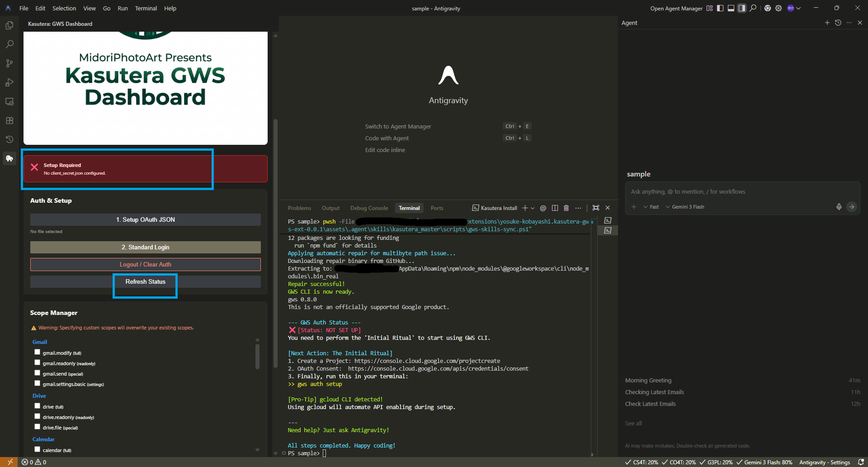Start a new agent conversation with plus icon

(827, 23)
